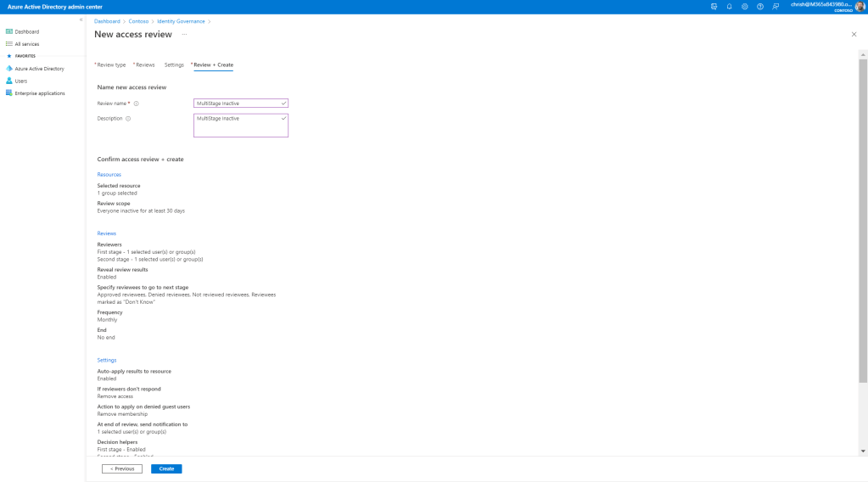Open Identity Governance breadcrumb link
This screenshot has width=868, height=482.
tap(180, 20)
